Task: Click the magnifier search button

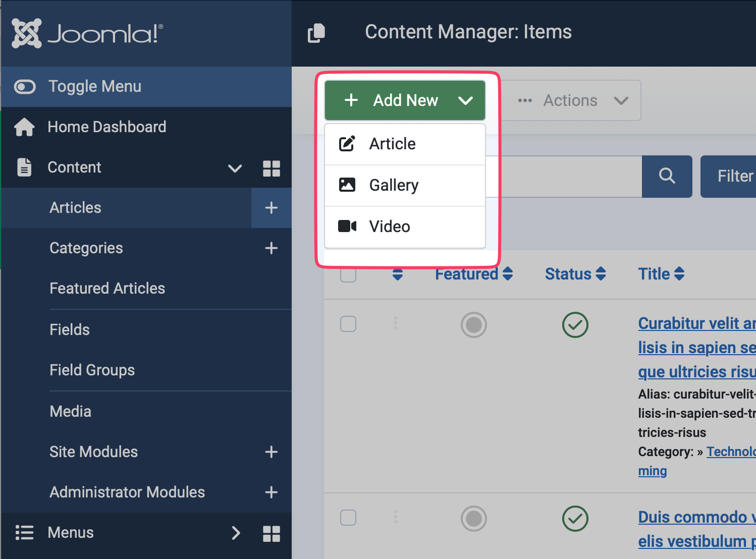Action: [667, 176]
